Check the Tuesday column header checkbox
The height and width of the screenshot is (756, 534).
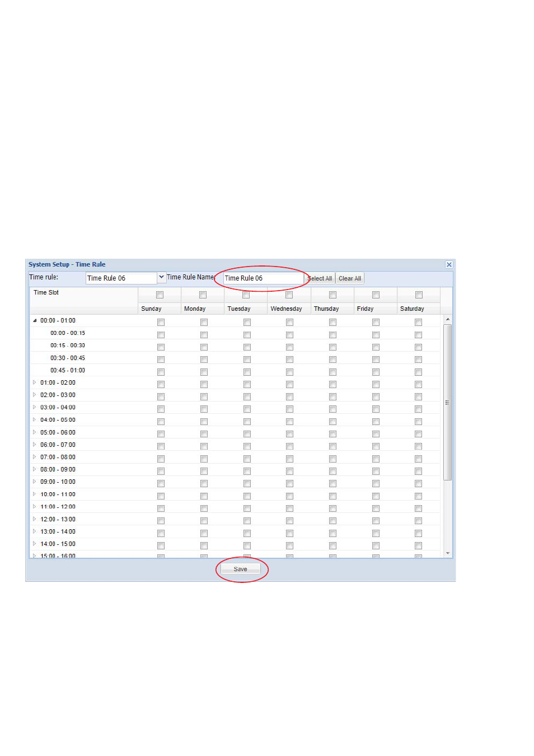[x=246, y=295]
